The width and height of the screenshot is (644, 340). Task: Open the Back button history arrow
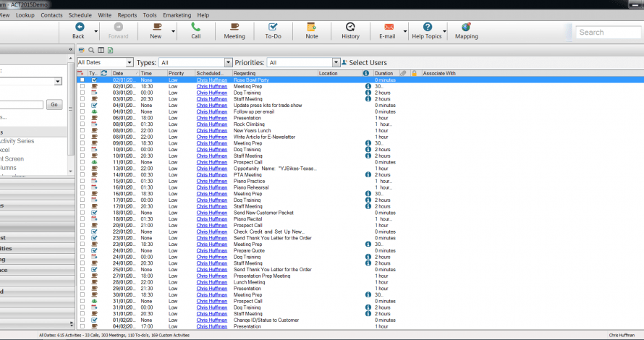(96, 31)
